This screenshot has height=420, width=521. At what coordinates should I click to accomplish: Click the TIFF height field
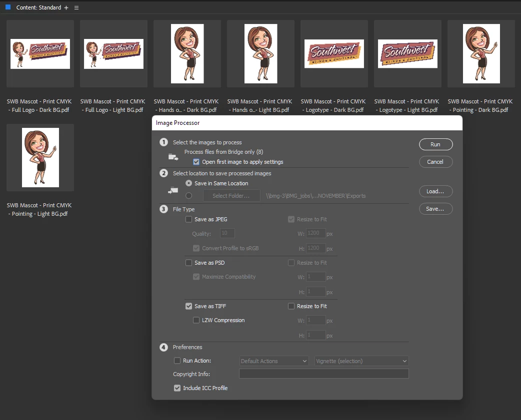[x=315, y=335]
